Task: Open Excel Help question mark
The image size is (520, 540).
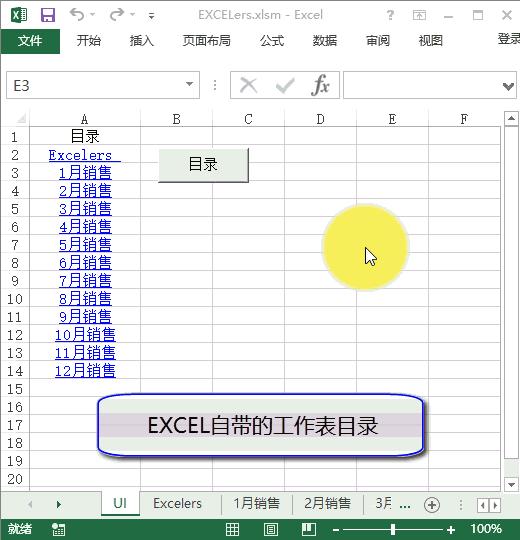Action: [x=390, y=15]
